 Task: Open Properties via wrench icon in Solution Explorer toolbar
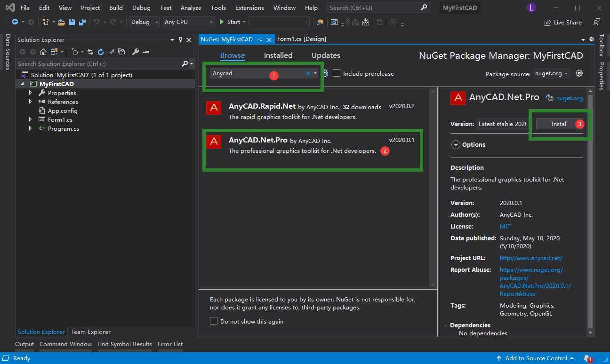[x=136, y=52]
